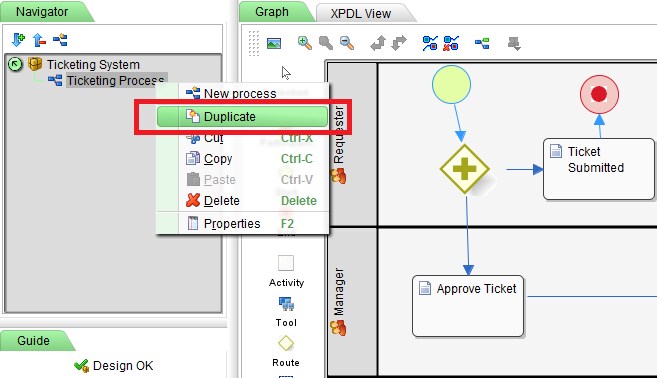Click the zoom out magnifier icon
657x378 pixels.
(x=347, y=43)
